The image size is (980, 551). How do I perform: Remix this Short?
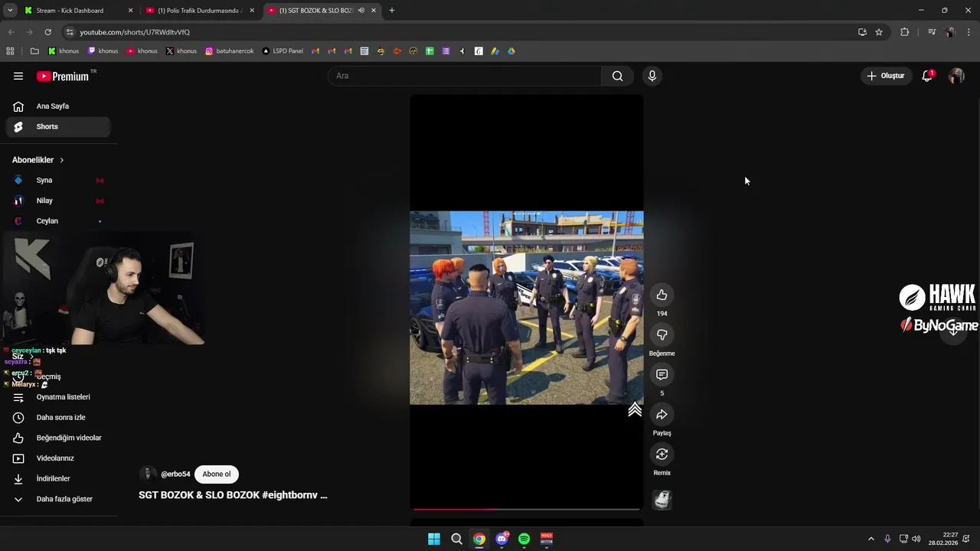661,455
